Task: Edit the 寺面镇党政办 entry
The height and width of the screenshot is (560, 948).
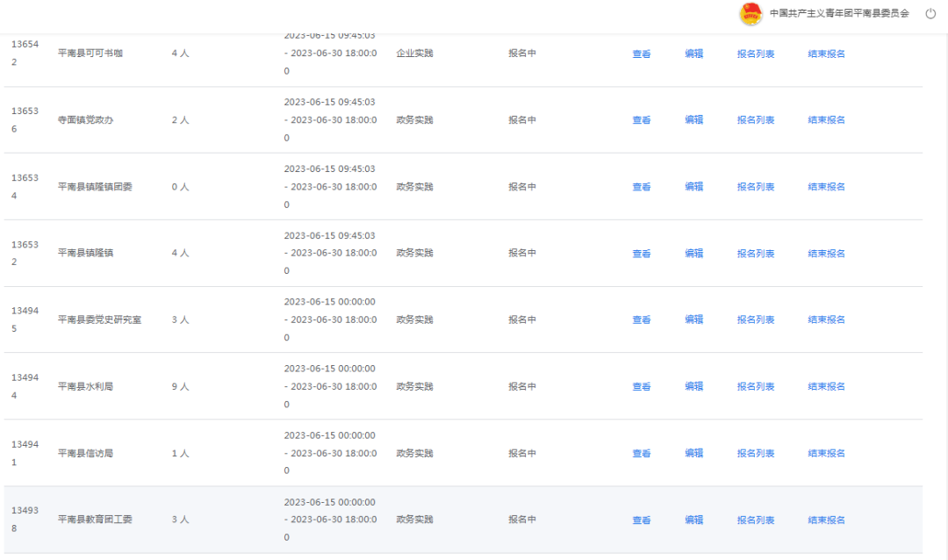Action: 693,120
